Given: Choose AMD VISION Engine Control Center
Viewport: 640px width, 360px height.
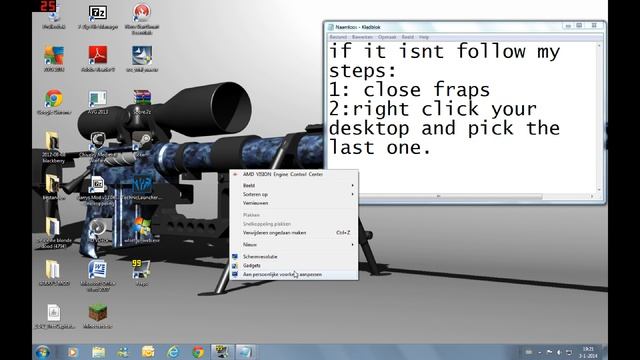Looking at the screenshot, I should point(294,174).
